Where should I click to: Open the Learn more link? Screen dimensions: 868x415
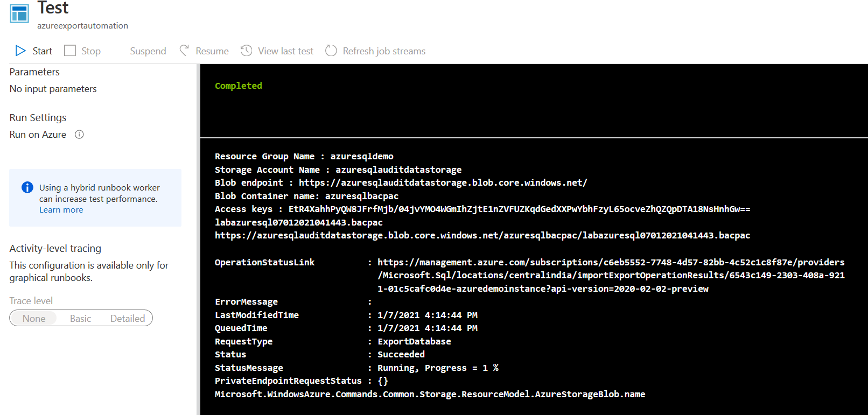pos(61,210)
